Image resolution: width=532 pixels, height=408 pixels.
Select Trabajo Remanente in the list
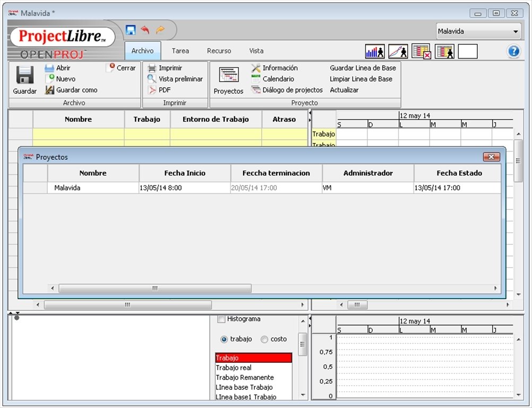point(253,377)
